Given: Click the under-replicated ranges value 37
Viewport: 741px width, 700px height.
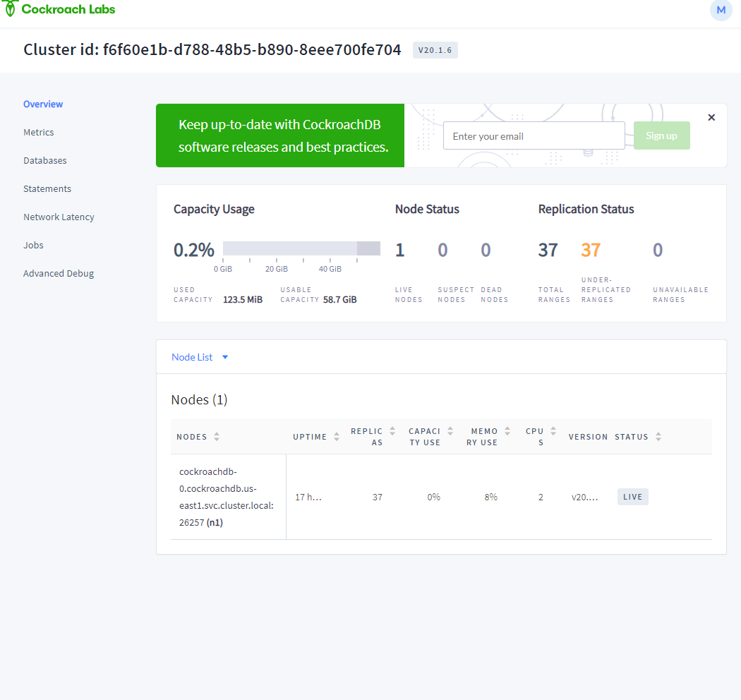Looking at the screenshot, I should [591, 250].
